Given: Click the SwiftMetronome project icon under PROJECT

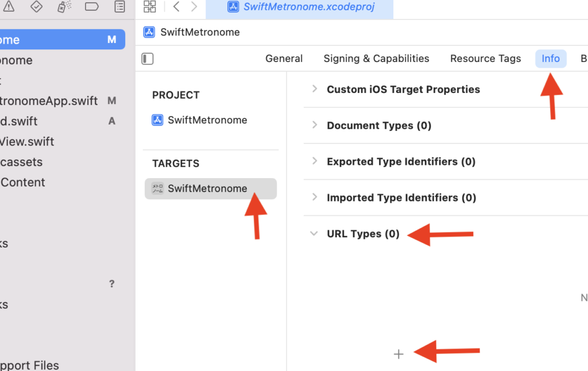Looking at the screenshot, I should click(157, 120).
